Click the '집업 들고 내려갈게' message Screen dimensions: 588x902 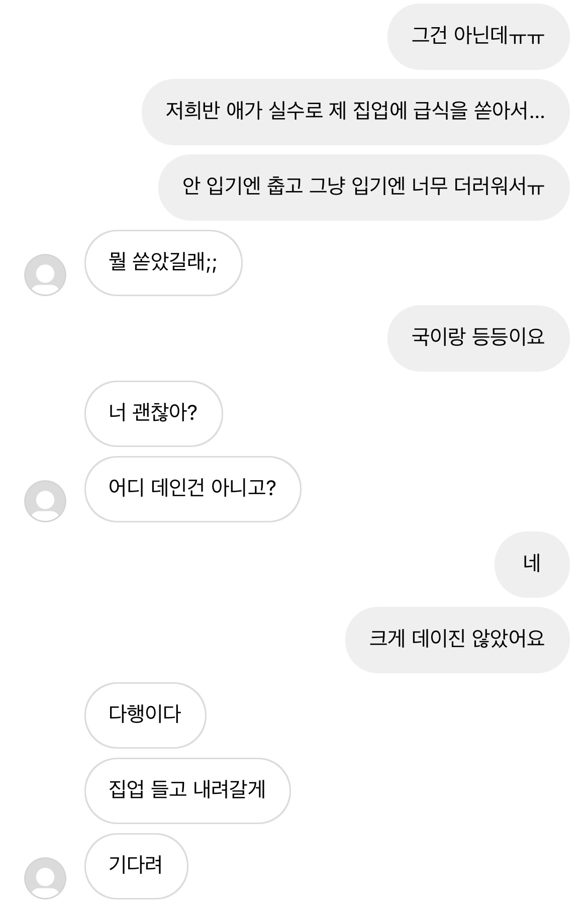point(187,790)
